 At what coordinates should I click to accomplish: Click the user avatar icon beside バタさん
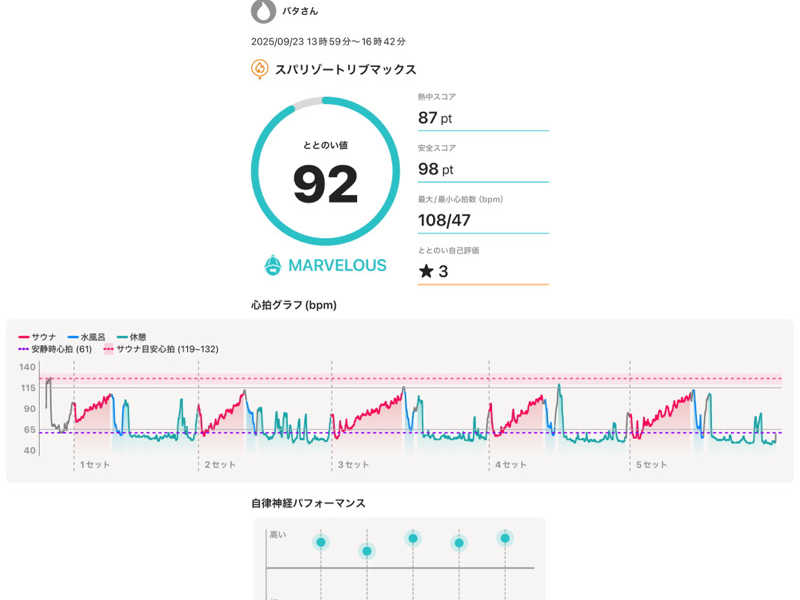click(262, 11)
